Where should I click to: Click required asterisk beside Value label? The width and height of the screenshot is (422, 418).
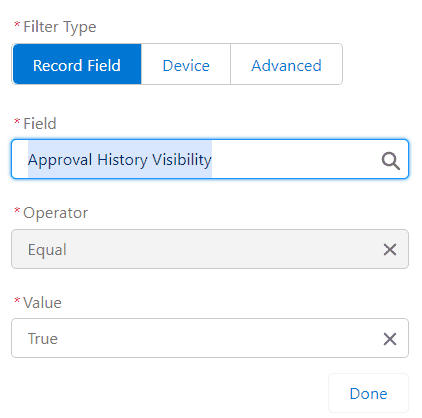(17, 300)
